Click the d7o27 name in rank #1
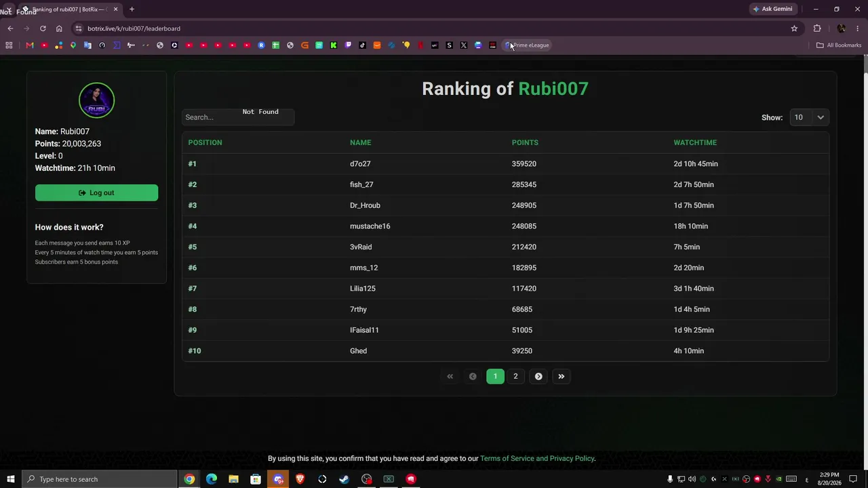This screenshot has height=488, width=868. [x=360, y=164]
